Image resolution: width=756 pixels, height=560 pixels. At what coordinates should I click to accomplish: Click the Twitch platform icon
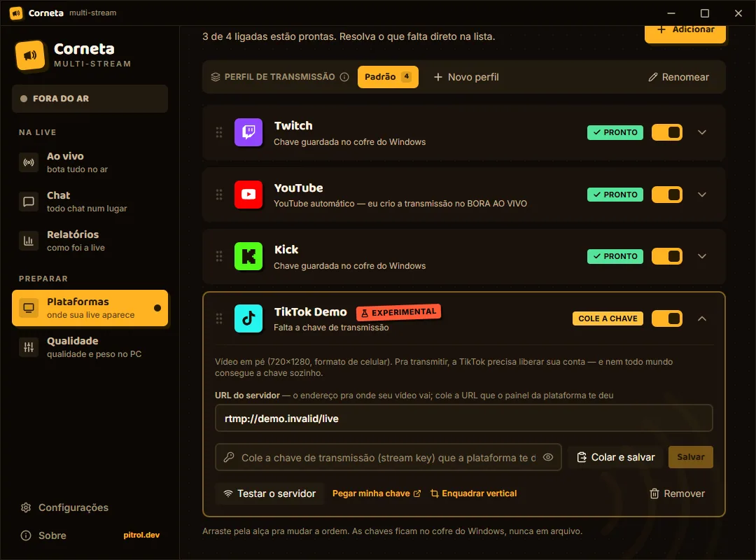point(248,132)
